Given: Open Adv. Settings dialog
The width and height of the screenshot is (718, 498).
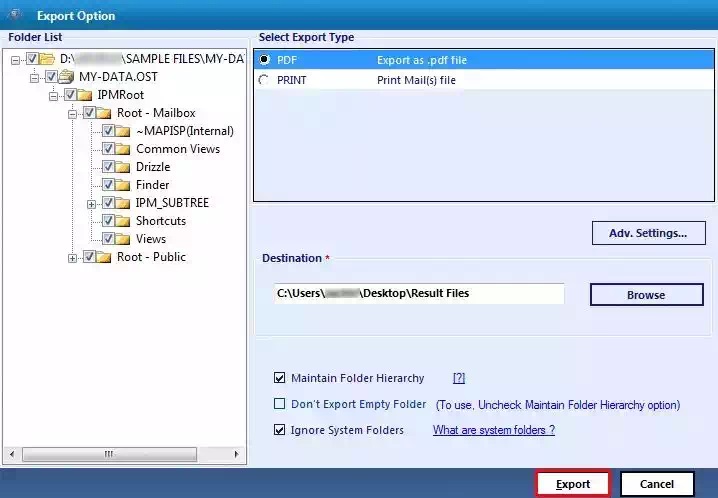Looking at the screenshot, I should point(648,233).
